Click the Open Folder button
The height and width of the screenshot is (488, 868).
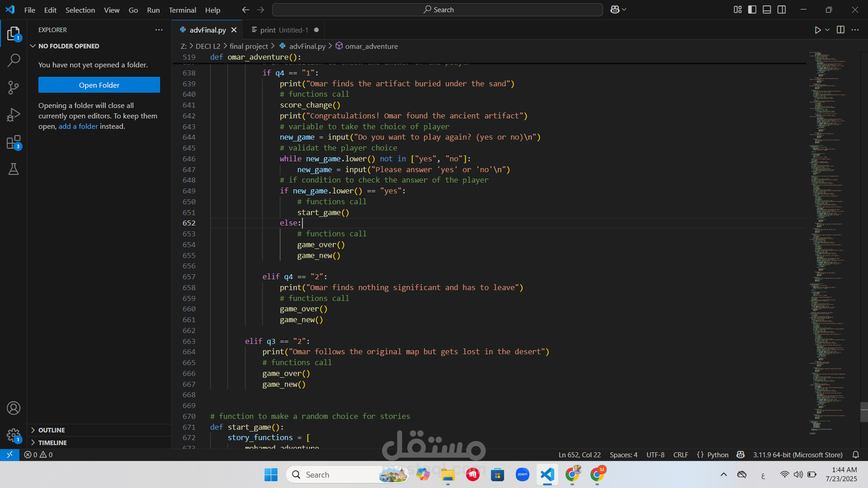99,85
